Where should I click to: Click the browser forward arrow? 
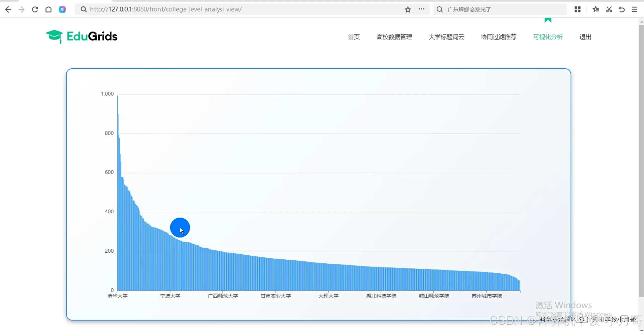(22, 10)
